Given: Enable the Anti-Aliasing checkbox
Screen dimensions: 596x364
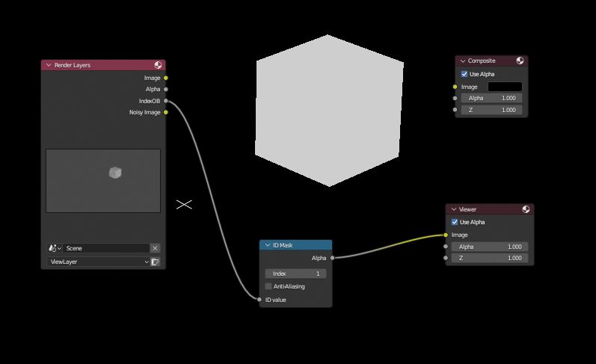Looking at the screenshot, I should [268, 286].
